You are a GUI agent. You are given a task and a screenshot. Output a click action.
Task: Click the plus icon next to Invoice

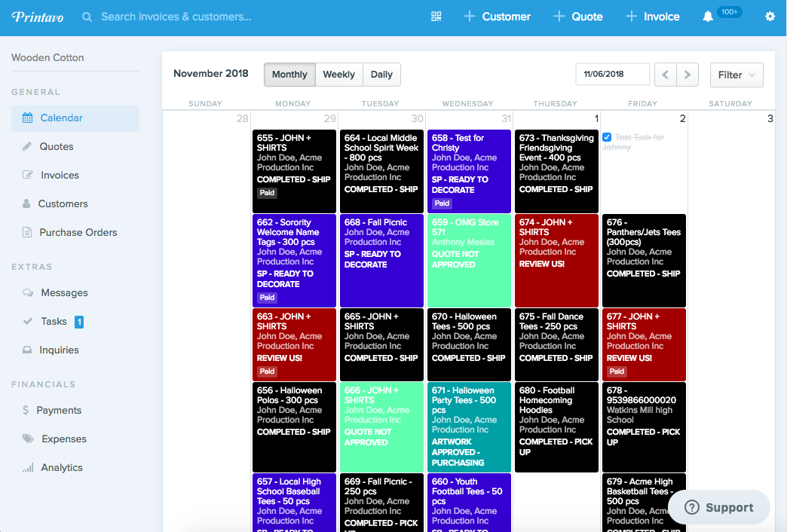(x=631, y=17)
